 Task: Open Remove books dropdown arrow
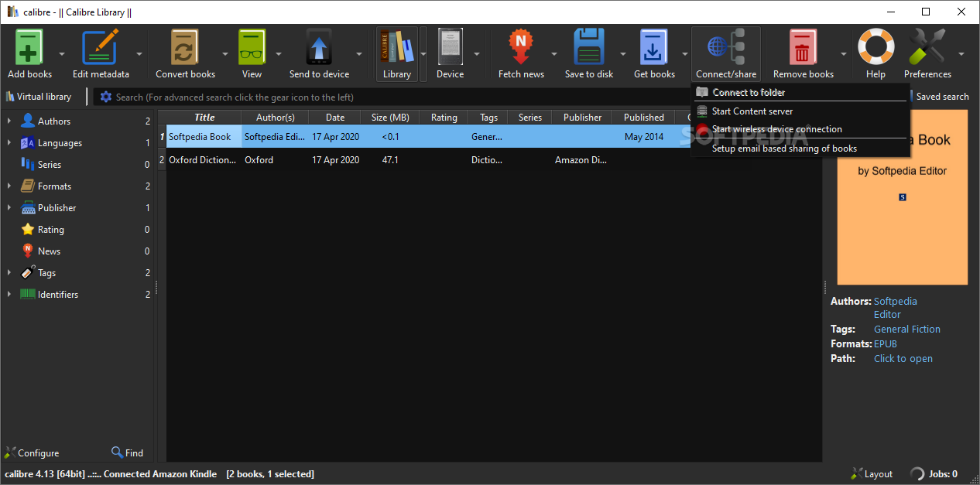pyautogui.click(x=843, y=54)
